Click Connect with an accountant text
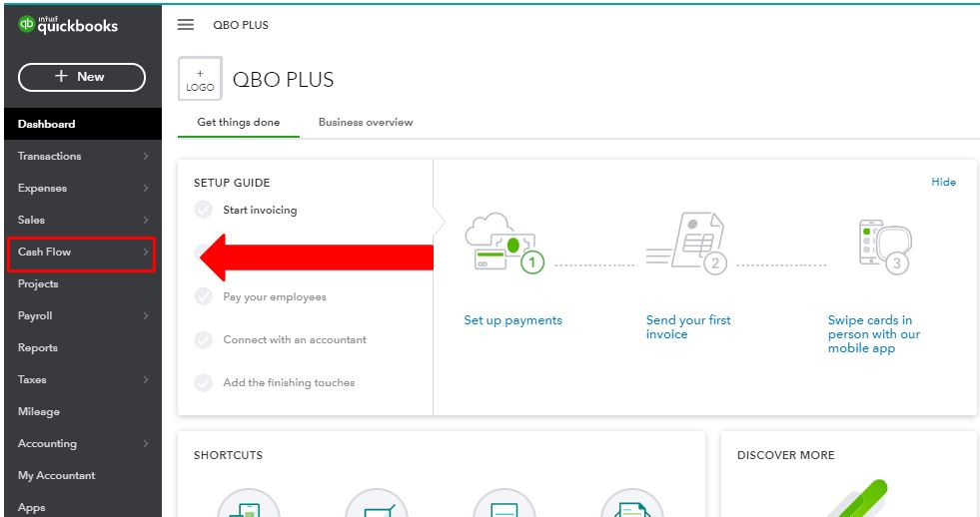 295,339
